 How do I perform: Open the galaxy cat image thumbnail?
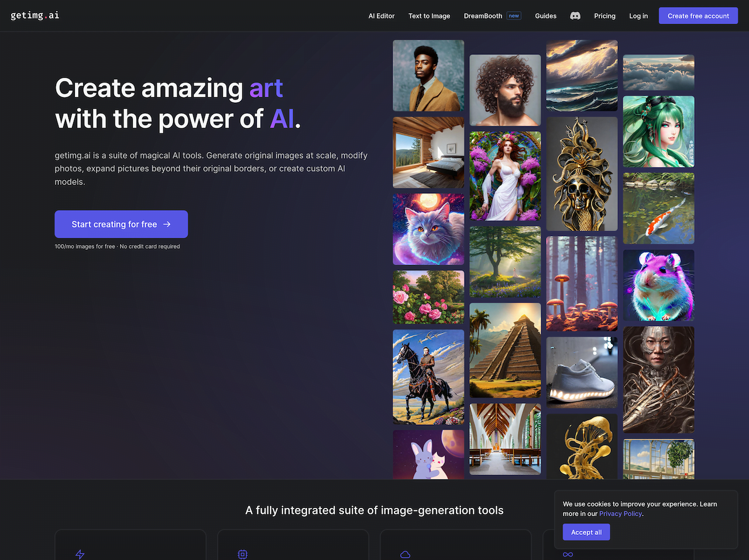click(428, 229)
